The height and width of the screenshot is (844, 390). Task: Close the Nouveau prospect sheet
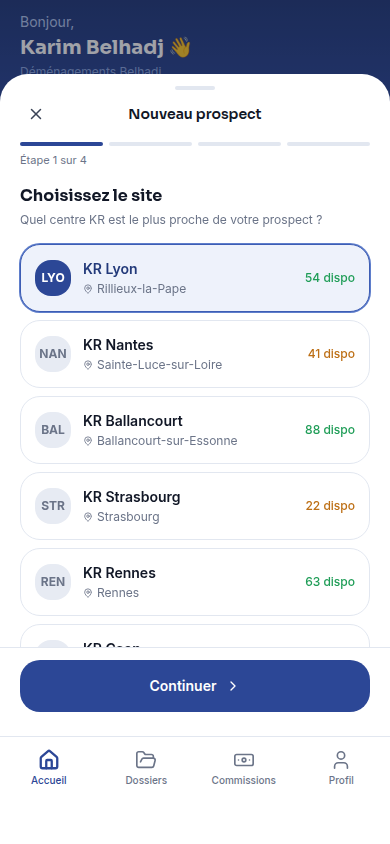click(36, 114)
